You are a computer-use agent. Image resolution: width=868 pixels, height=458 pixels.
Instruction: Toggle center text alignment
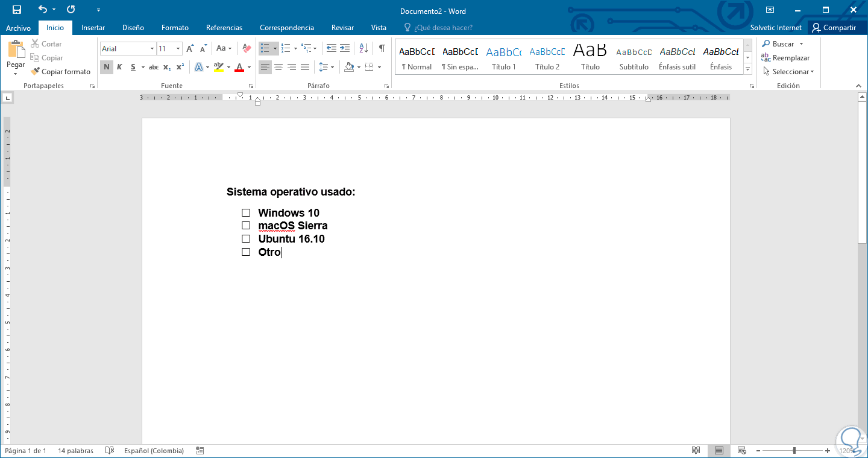pos(278,67)
